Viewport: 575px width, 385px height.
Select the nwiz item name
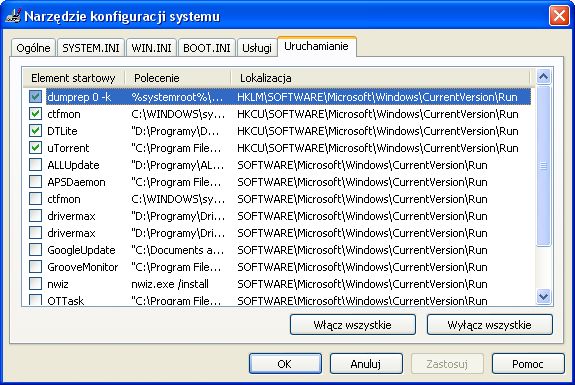[x=58, y=284]
